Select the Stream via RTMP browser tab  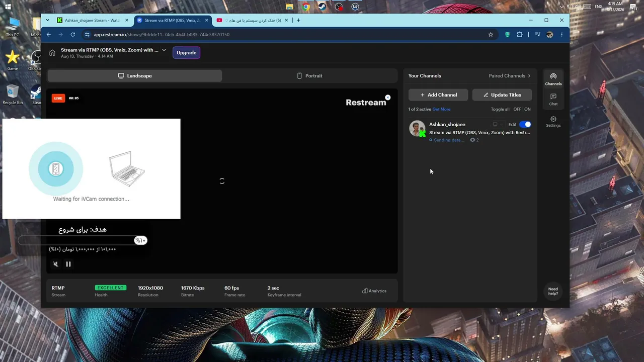pyautogui.click(x=172, y=20)
